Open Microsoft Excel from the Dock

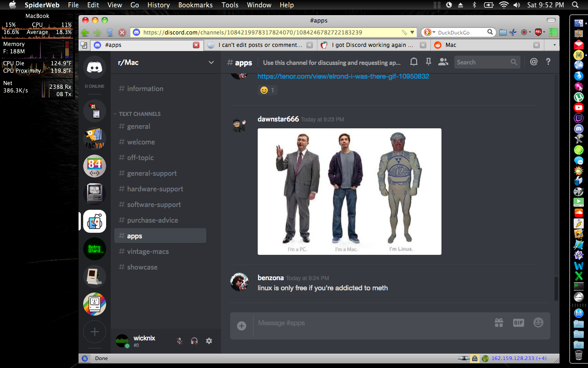click(x=579, y=276)
